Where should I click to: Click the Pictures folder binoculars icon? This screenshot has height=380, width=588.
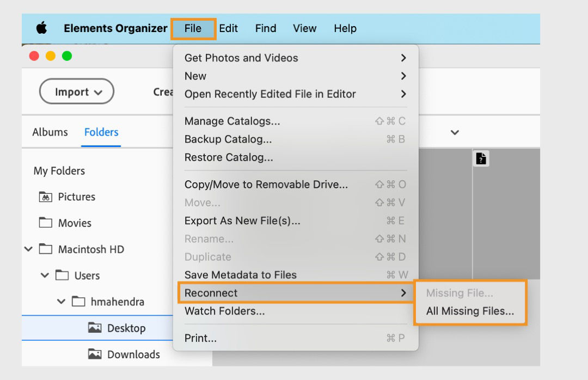pyautogui.click(x=46, y=197)
